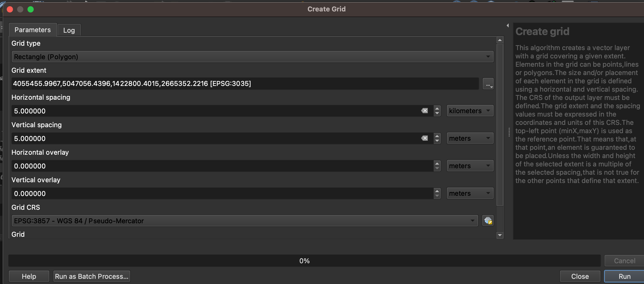Open the Grid extent options button

point(488,84)
